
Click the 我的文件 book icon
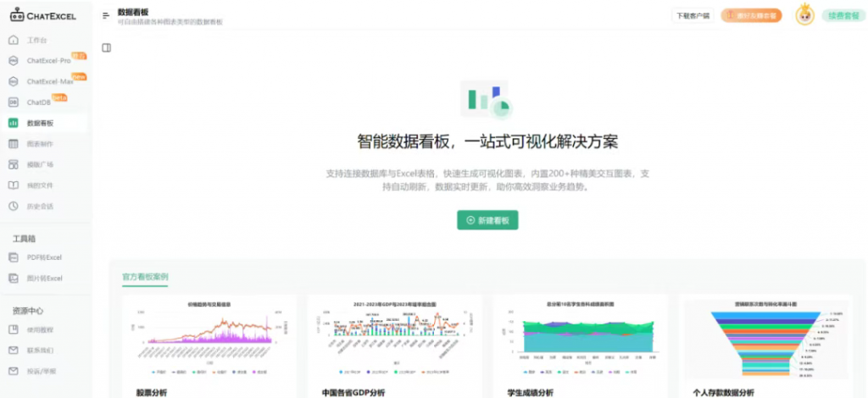pyautogui.click(x=13, y=185)
